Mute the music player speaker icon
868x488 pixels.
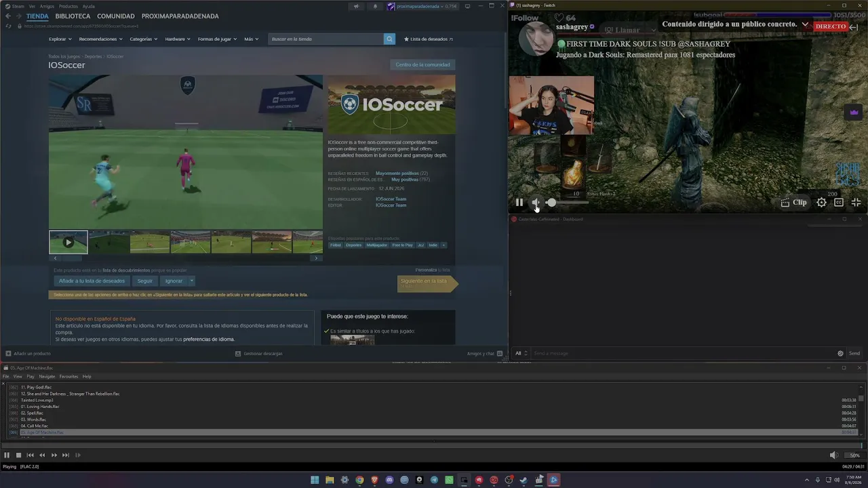coord(833,455)
